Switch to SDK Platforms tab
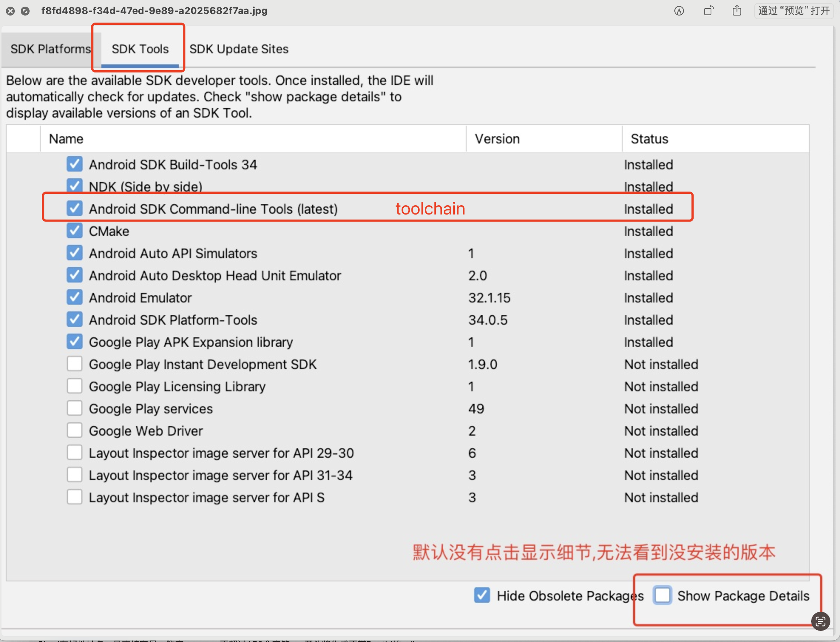The height and width of the screenshot is (642, 840). click(x=50, y=49)
